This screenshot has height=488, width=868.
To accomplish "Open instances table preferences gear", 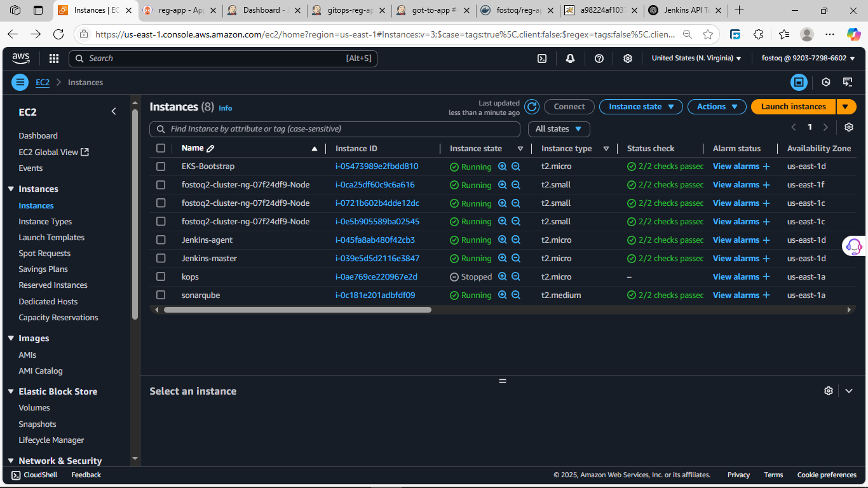I will click(849, 127).
